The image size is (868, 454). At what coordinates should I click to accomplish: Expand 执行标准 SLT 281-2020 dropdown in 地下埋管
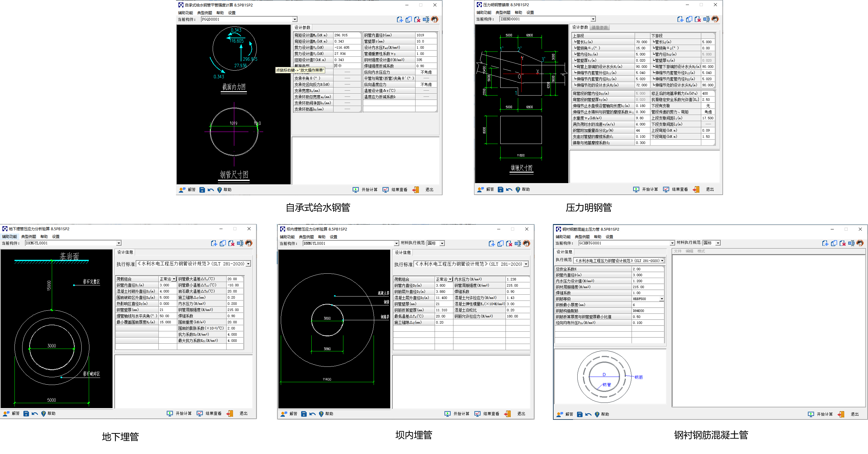tap(248, 264)
